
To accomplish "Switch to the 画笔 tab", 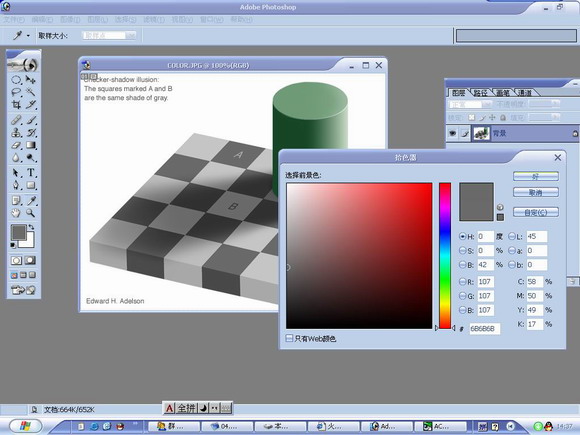I will (503, 93).
